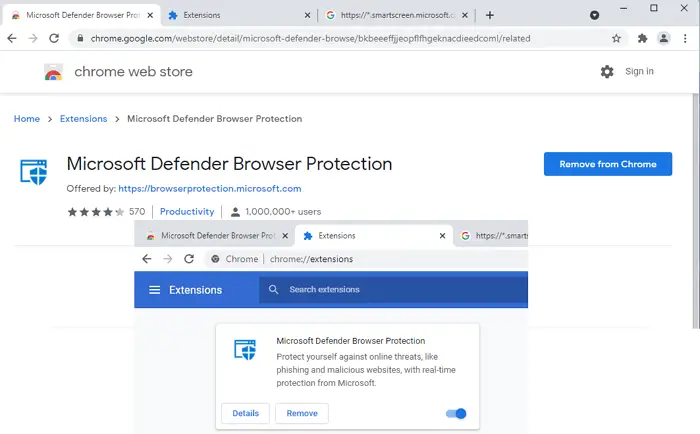Screen dimensions: 700x434
Task: Close the smartscreen.microsoft tab
Action: (x=465, y=15)
